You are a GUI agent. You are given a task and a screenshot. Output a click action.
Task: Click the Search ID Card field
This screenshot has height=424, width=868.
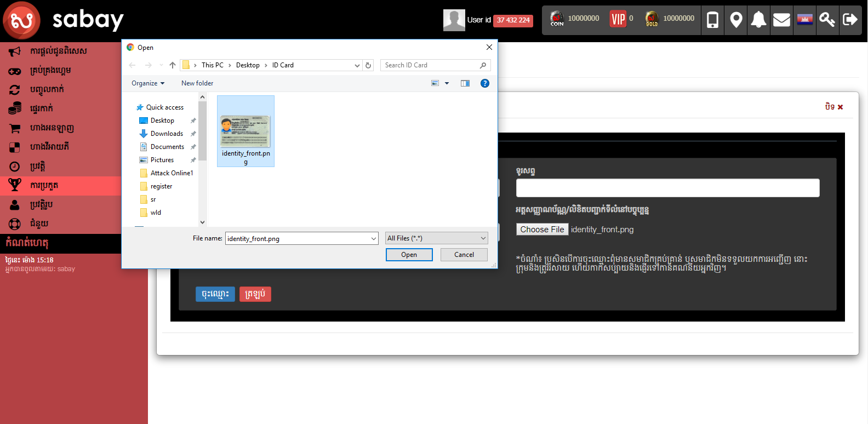click(x=430, y=65)
